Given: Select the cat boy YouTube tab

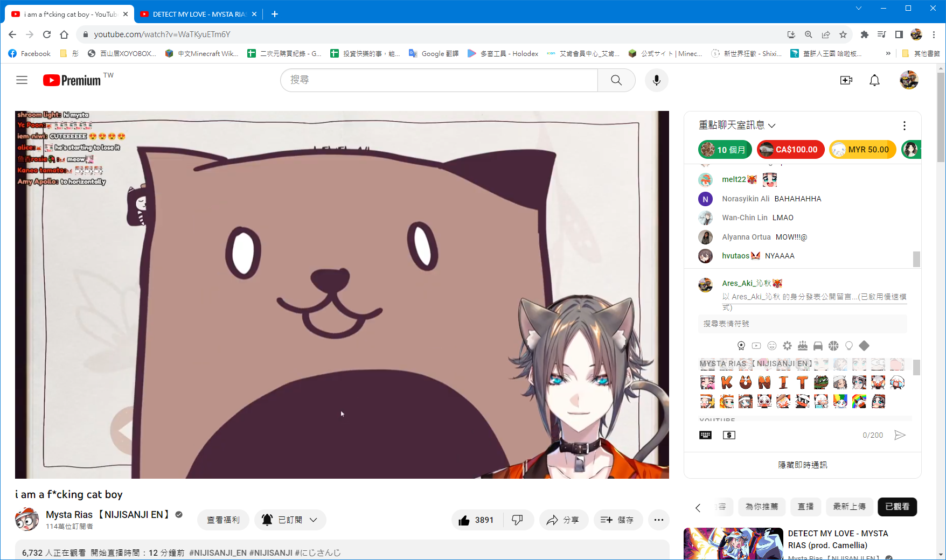Looking at the screenshot, I should pos(70,15).
